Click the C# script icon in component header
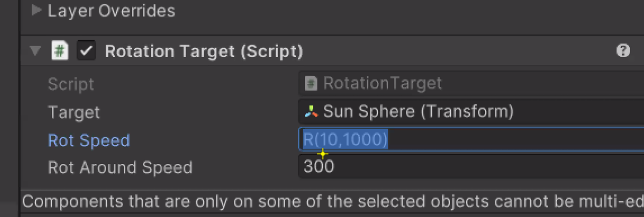The height and width of the screenshot is (217, 644). click(60, 51)
